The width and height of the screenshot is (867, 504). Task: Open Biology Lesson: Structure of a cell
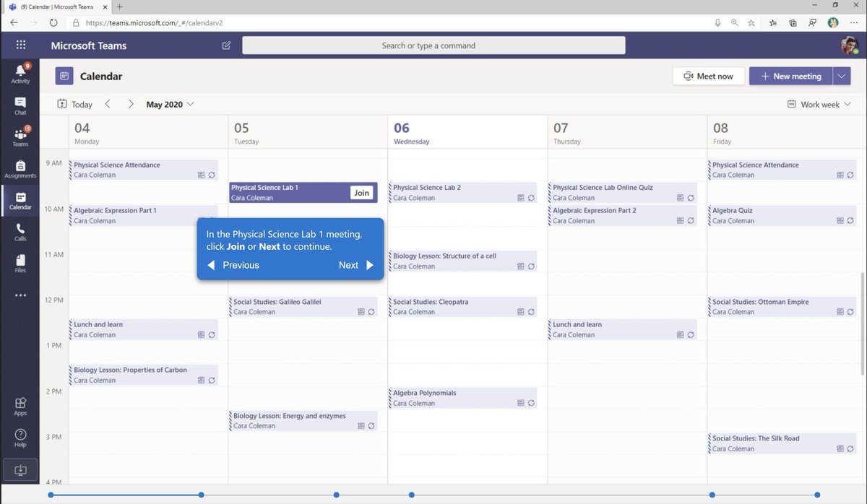point(462,261)
